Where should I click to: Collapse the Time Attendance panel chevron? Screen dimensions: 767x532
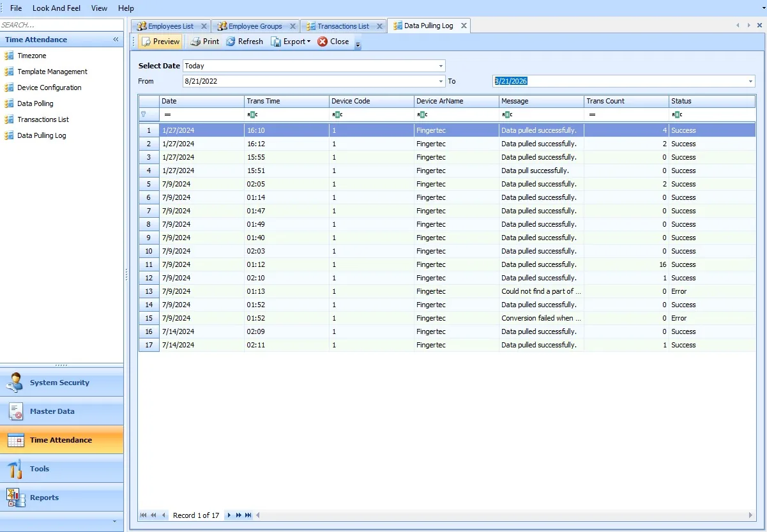(116, 40)
